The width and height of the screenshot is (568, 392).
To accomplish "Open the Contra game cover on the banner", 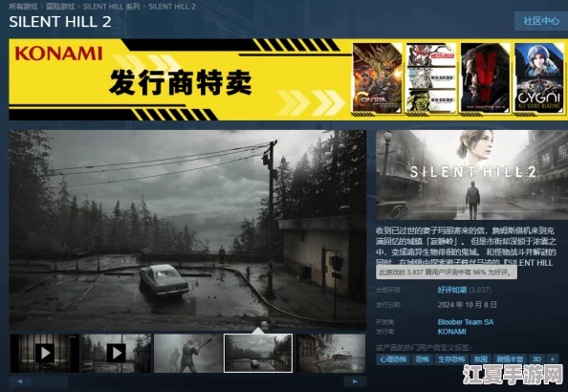I will tap(377, 77).
